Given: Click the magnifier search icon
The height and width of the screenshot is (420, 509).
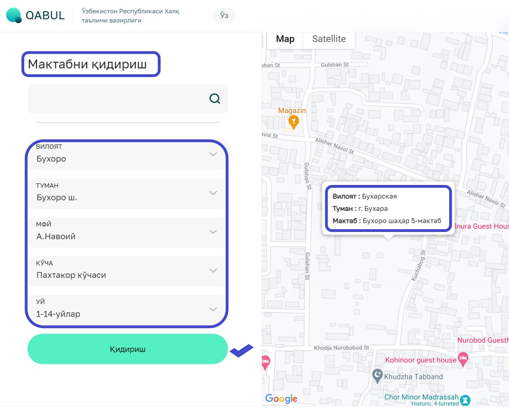Looking at the screenshot, I should click(215, 99).
